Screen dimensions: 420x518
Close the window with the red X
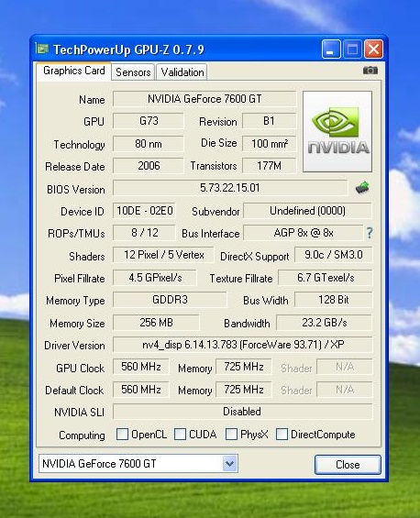coord(374,50)
